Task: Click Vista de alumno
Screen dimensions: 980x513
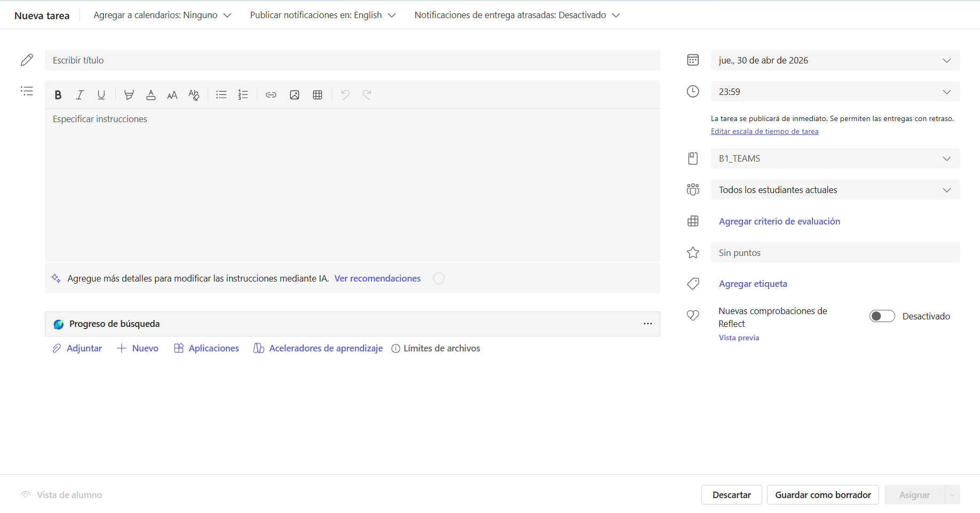Action: (61, 495)
